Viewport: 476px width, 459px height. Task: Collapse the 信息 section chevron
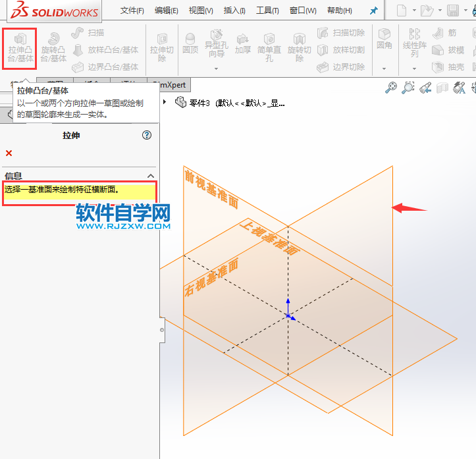pyautogui.click(x=151, y=176)
